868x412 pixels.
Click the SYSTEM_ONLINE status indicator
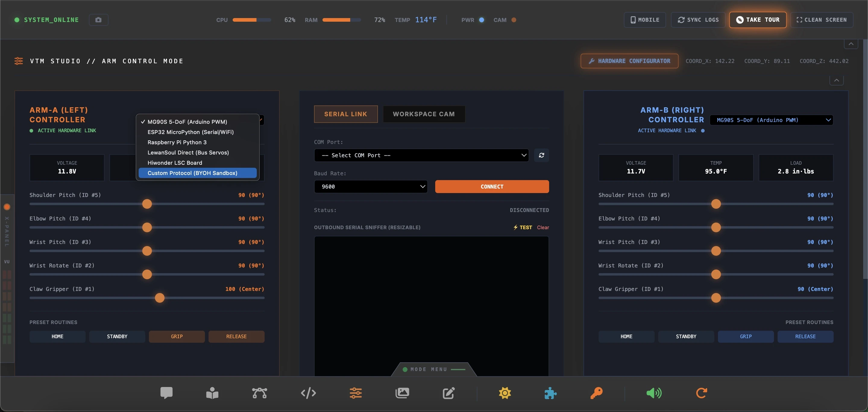46,20
